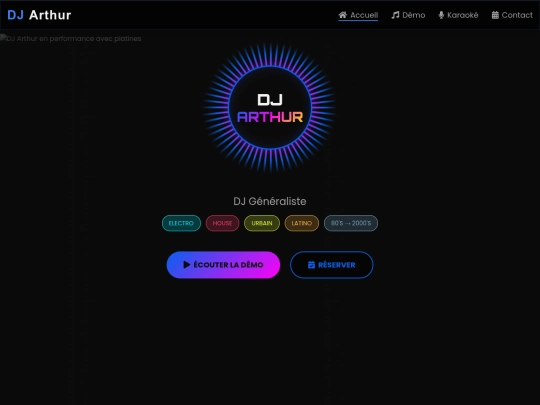Go to the Karaoké page
Image resolution: width=540 pixels, height=405 pixels.
pos(458,15)
